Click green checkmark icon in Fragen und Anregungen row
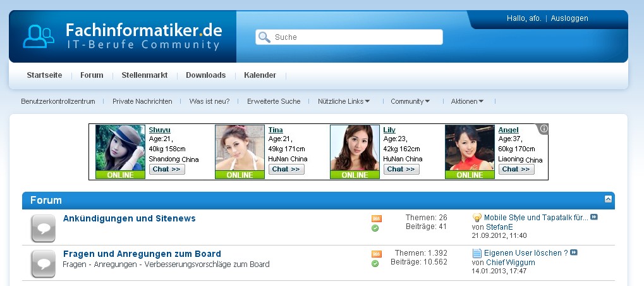Image resolution: width=644 pixels, height=286 pixels. 375,263
